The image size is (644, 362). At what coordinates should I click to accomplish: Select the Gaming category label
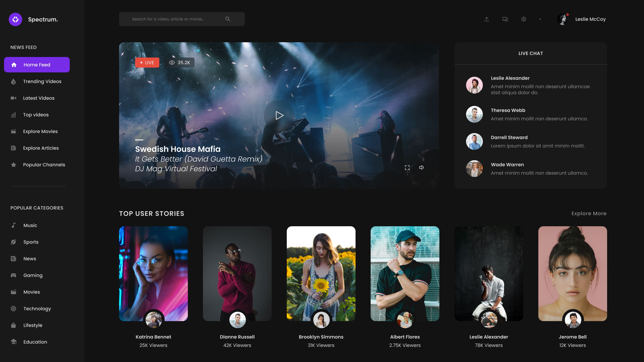click(33, 275)
